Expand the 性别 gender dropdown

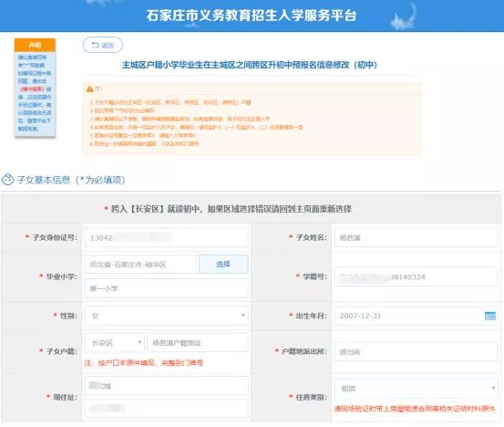(x=167, y=316)
